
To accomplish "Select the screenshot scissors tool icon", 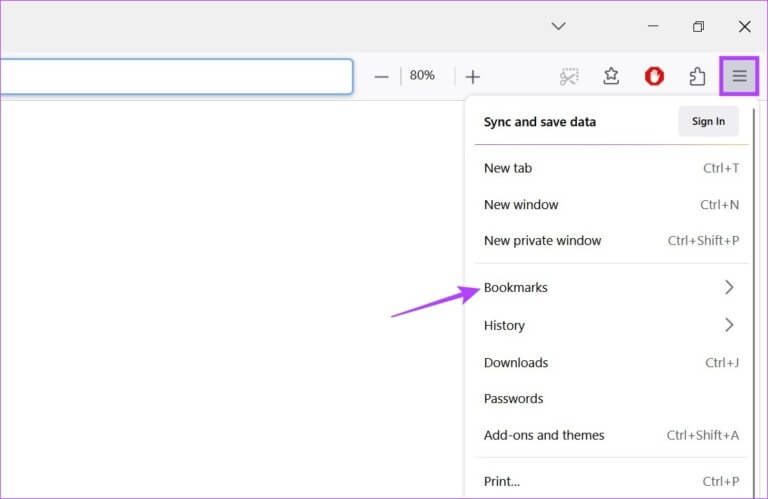I will pyautogui.click(x=569, y=76).
